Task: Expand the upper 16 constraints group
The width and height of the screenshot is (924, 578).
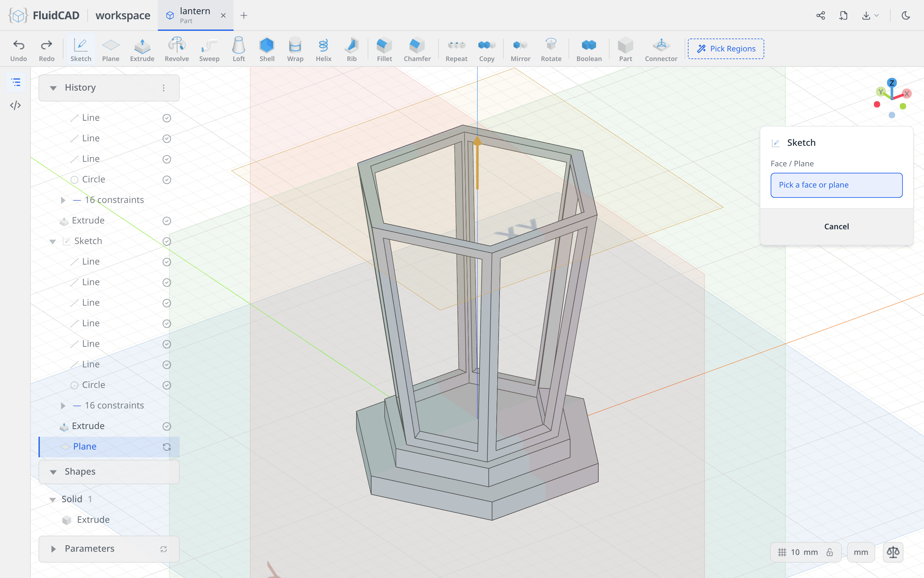Action: [x=63, y=200]
